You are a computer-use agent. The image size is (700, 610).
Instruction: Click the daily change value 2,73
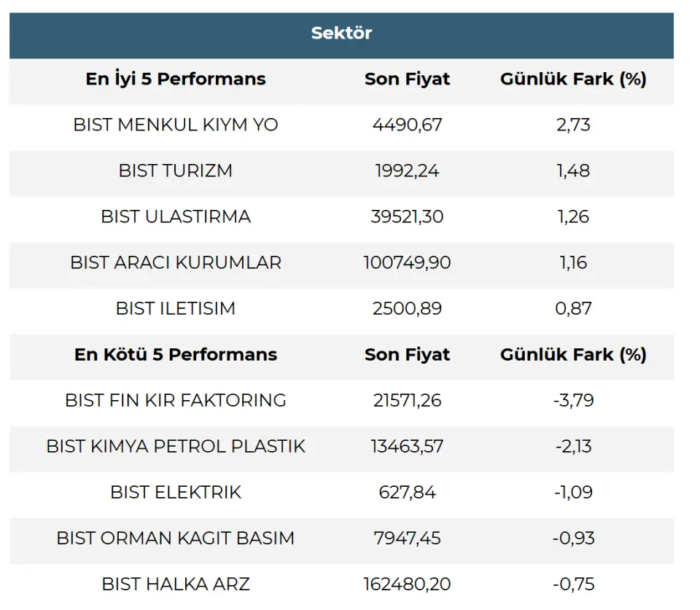click(x=573, y=125)
